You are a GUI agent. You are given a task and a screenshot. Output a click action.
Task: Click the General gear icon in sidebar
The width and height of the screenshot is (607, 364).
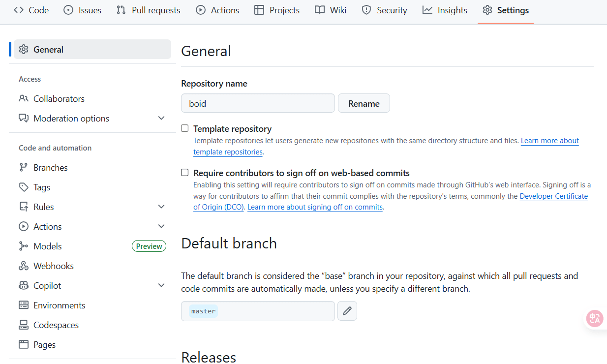point(24,49)
